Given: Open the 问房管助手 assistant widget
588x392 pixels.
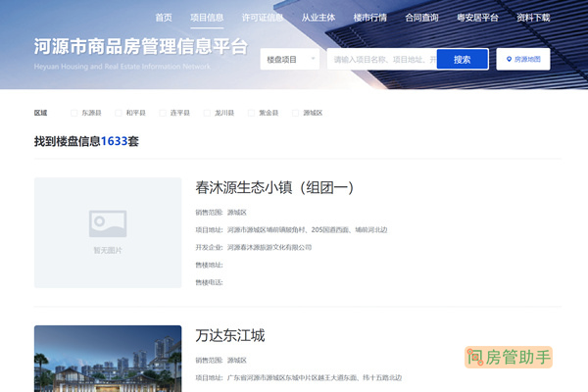Looking at the screenshot, I should [509, 357].
